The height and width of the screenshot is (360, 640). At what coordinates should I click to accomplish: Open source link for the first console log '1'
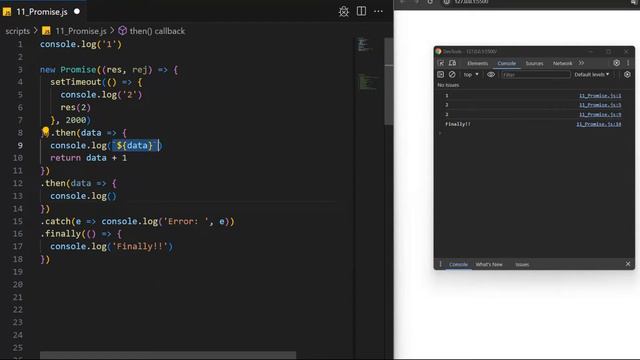click(x=600, y=96)
